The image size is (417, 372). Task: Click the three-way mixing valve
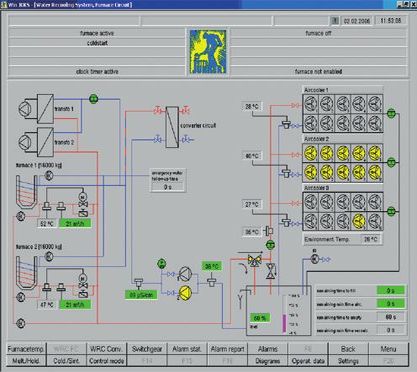coord(254,260)
